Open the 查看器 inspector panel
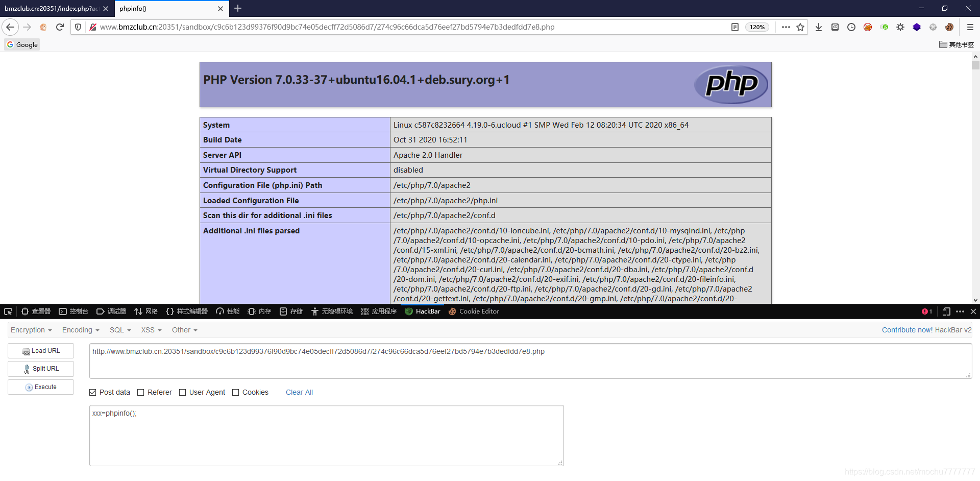 click(36, 311)
